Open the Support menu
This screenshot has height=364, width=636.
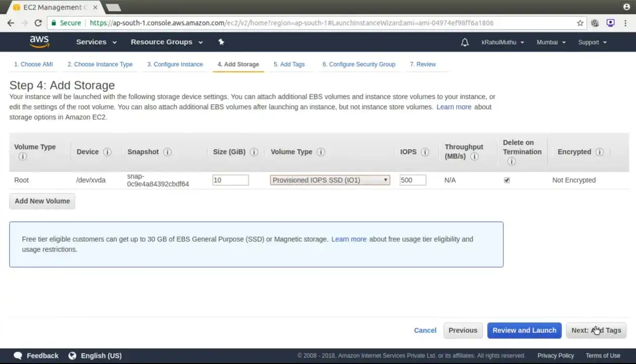593,42
